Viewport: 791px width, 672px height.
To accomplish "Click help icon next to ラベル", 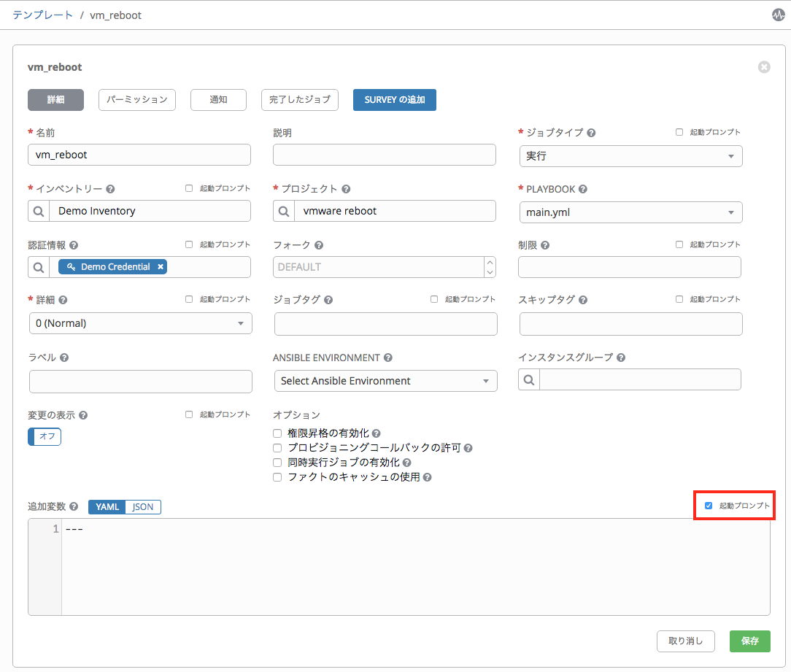I will tap(64, 358).
